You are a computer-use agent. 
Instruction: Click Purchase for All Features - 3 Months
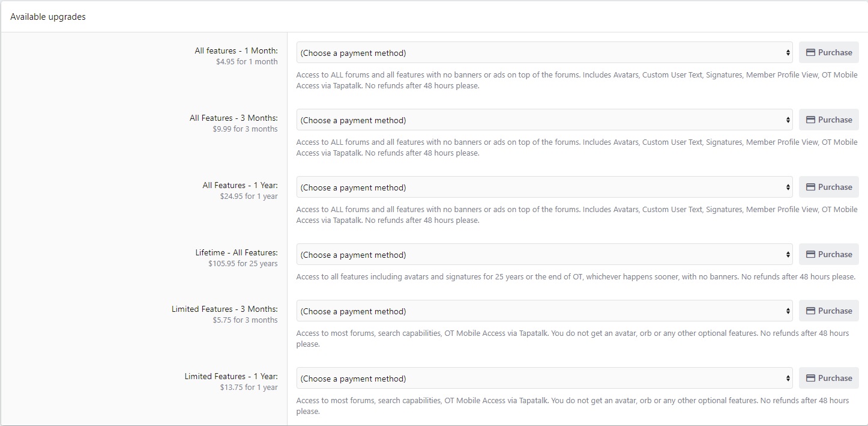tap(829, 120)
